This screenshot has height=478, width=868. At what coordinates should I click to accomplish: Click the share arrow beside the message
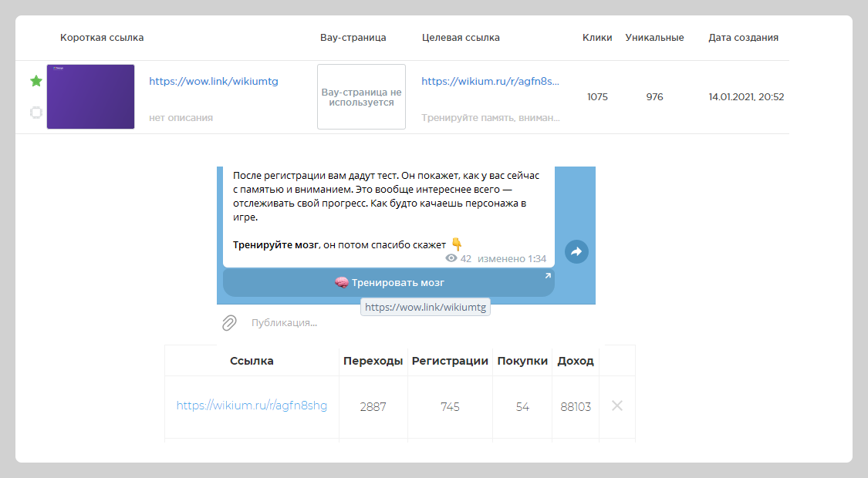[x=576, y=252]
